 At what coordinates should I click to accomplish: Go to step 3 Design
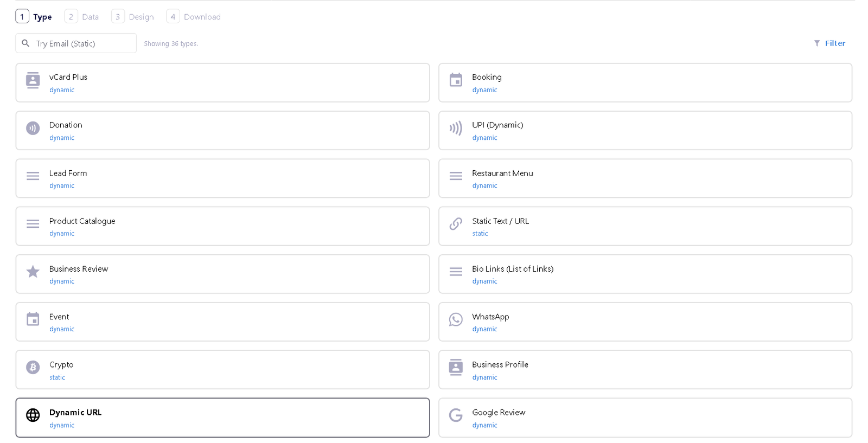(132, 17)
